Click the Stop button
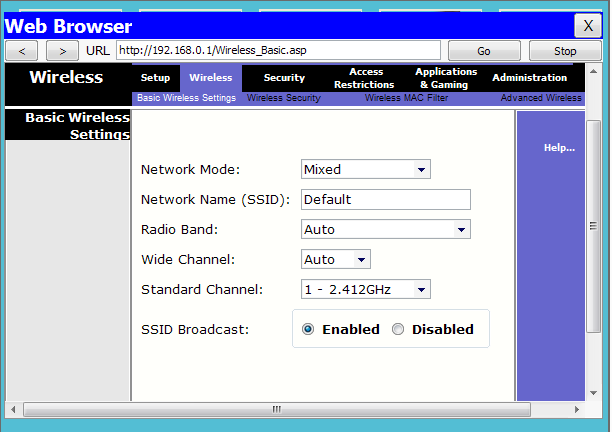This screenshot has height=432, width=612. click(565, 51)
